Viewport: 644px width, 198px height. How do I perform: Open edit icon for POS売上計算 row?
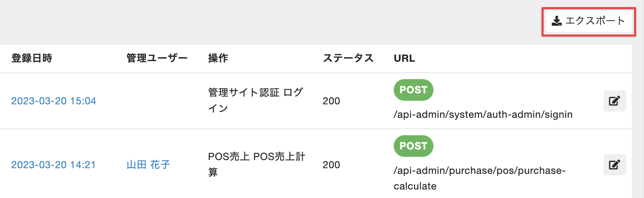(615, 165)
